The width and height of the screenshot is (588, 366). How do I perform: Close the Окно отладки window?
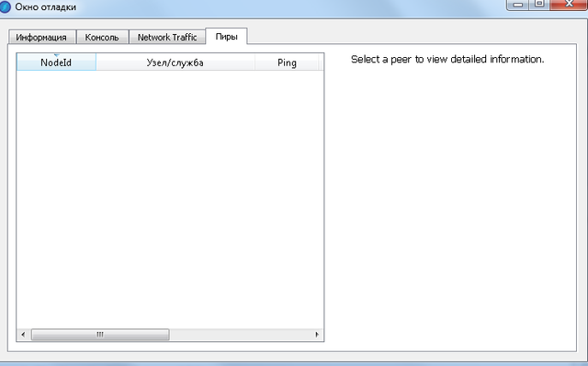pyautogui.click(x=569, y=5)
